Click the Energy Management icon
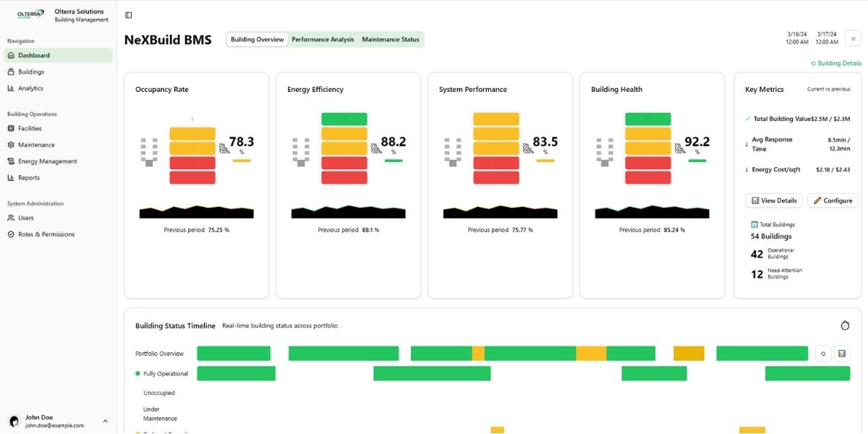This screenshot has height=434, width=868. tap(11, 161)
